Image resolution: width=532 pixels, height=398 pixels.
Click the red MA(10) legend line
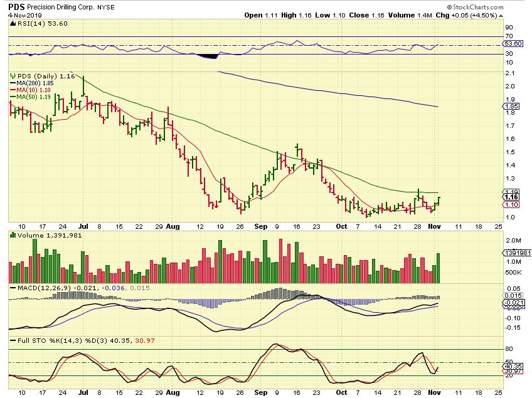[x=13, y=90]
